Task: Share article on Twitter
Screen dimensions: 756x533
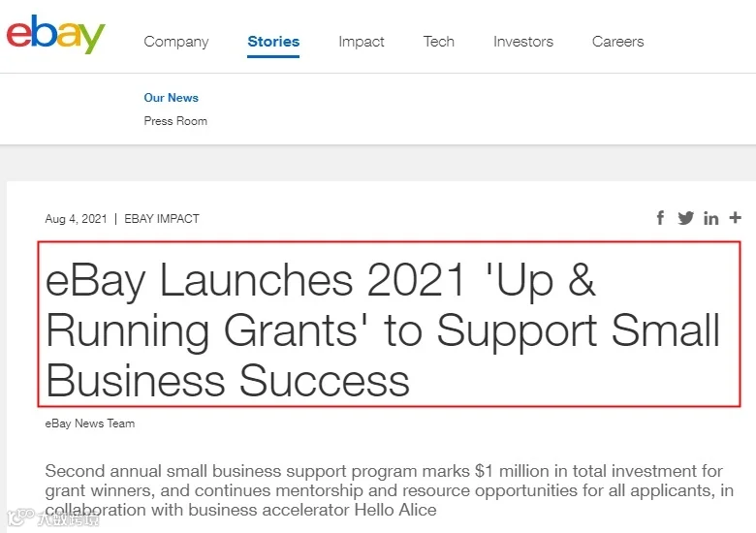Action: (685, 218)
